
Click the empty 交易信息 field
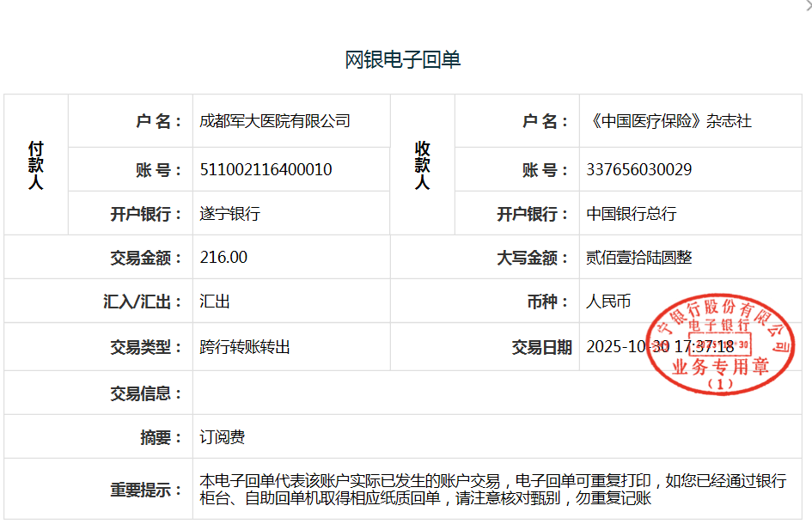tap(498, 393)
